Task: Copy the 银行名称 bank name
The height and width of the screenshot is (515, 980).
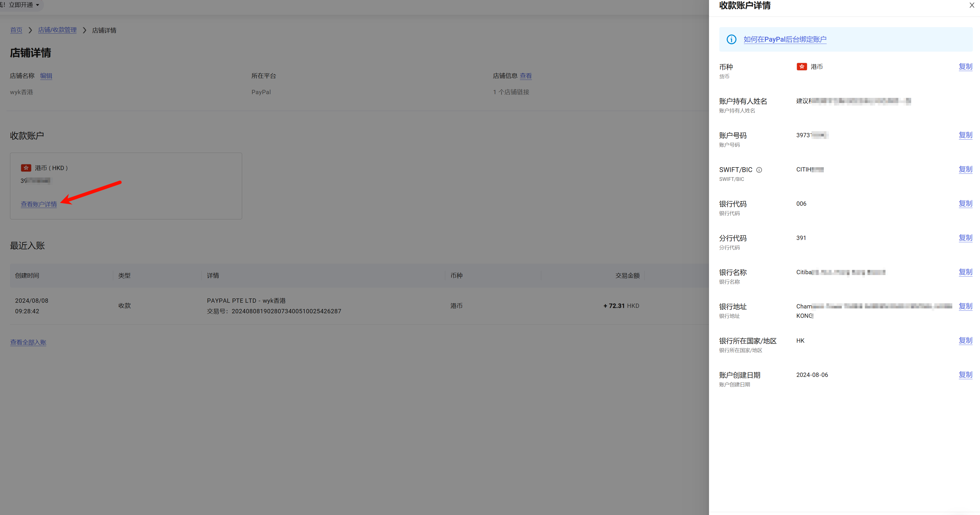Action: (x=965, y=272)
